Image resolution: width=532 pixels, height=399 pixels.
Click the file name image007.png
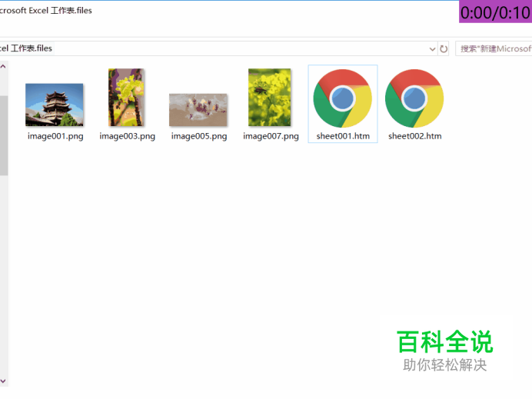(271, 136)
